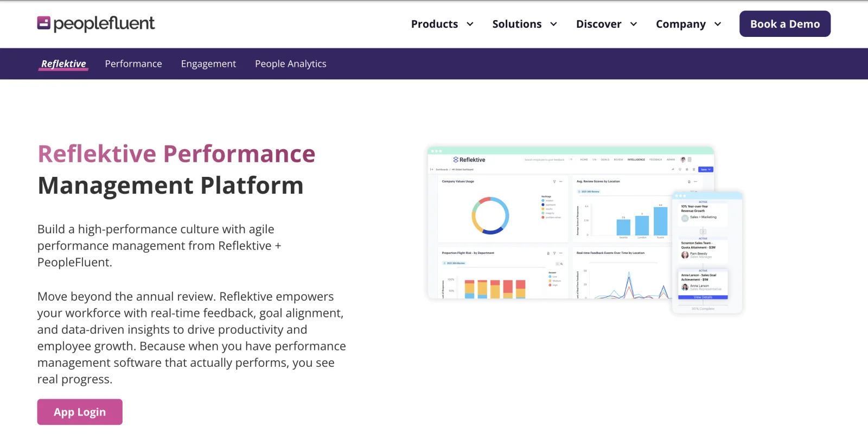
Task: Open the Products menu
Action: coord(434,24)
